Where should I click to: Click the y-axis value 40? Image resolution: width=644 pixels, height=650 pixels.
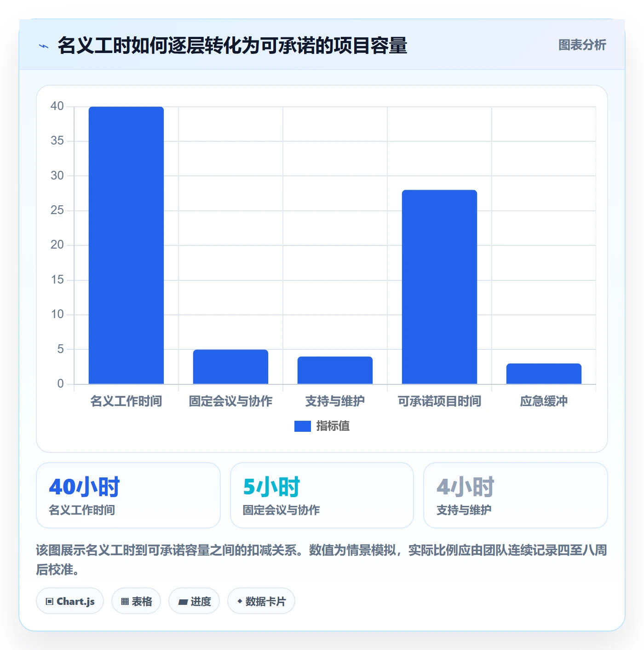(57, 106)
